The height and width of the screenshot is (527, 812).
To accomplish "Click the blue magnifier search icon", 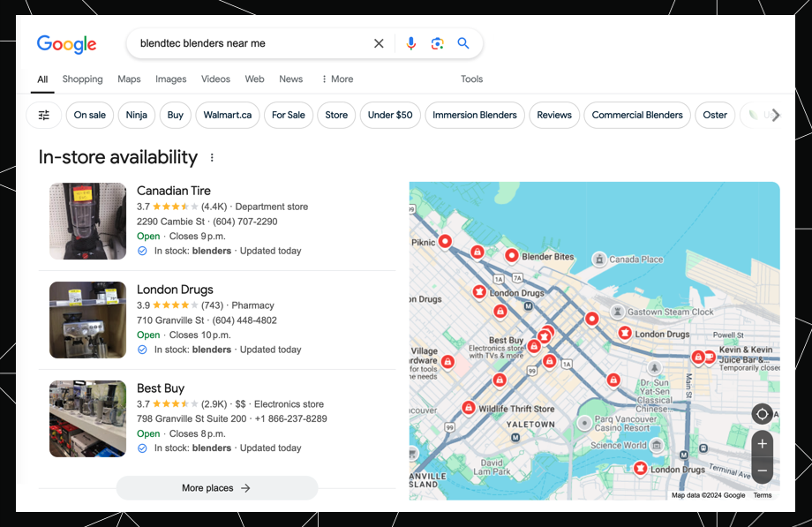I will click(x=463, y=43).
